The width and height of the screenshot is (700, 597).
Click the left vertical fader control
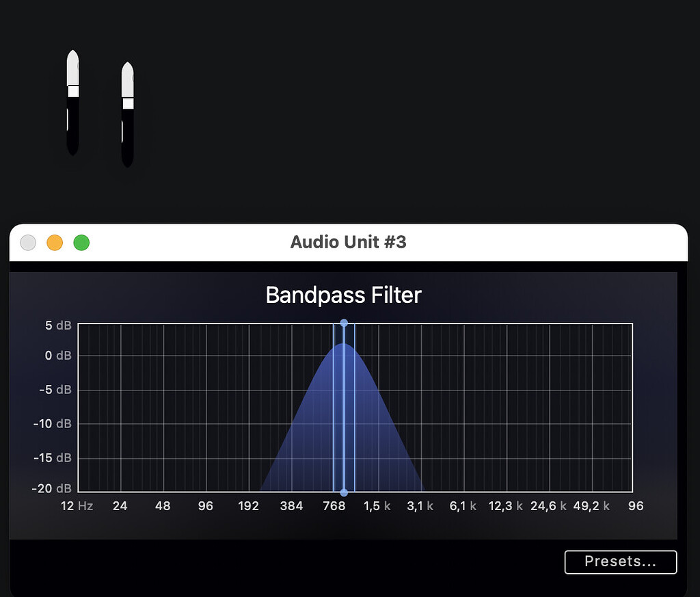pos(72,103)
